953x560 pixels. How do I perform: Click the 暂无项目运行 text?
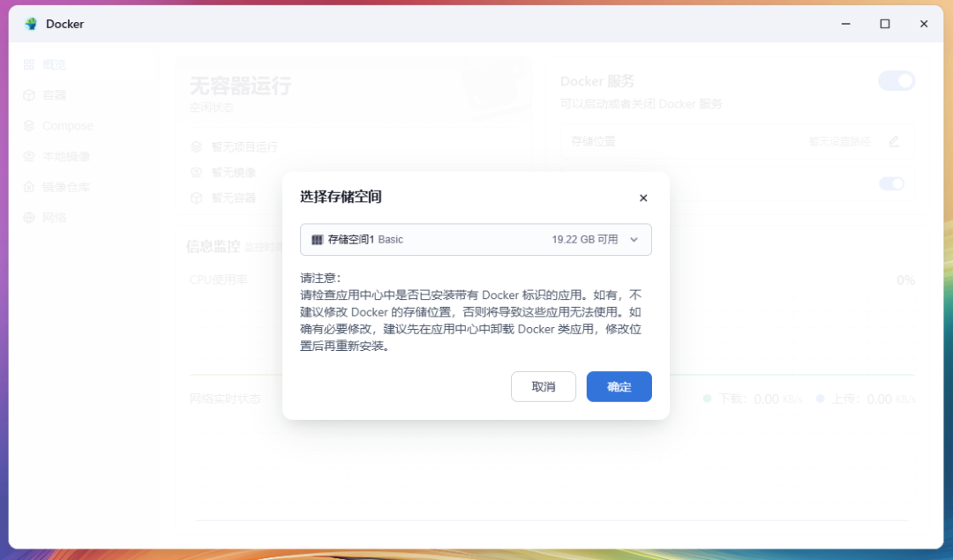244,147
